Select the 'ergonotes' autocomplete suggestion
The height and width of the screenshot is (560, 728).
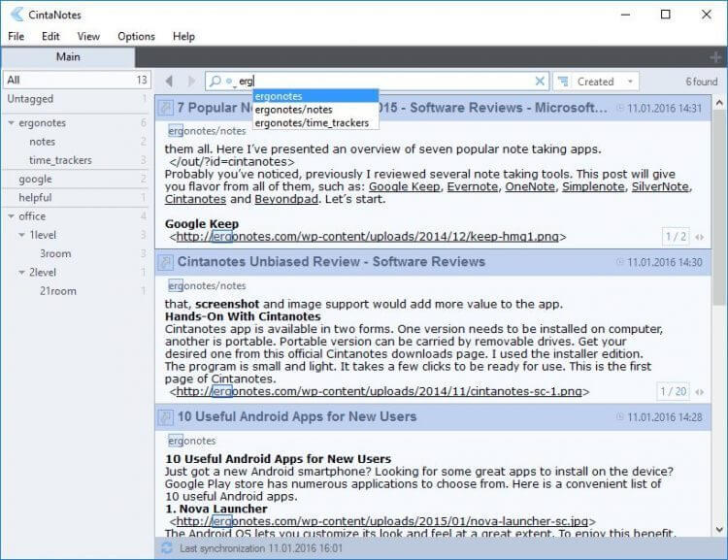315,96
